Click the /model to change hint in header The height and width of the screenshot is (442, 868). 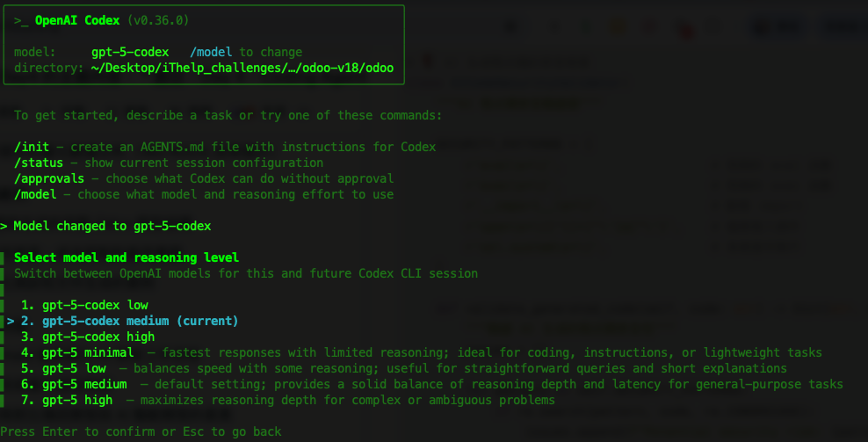pyautogui.click(x=246, y=52)
